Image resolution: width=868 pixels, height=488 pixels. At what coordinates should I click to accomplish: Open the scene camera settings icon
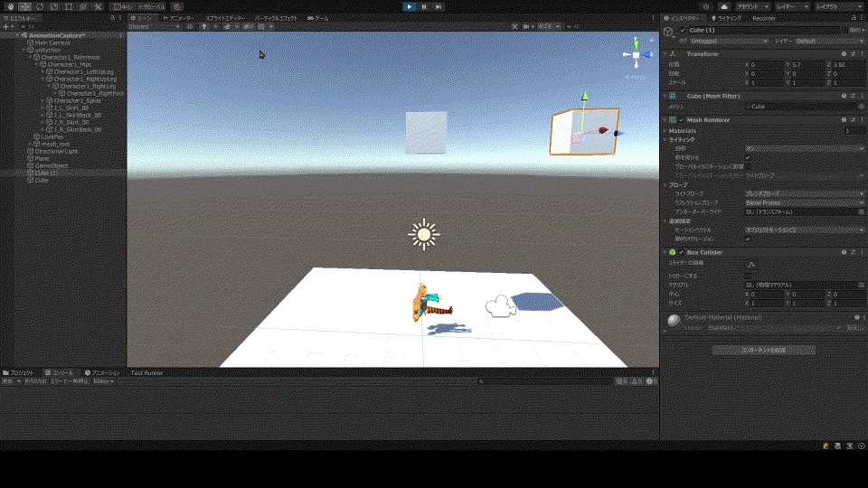click(x=527, y=26)
